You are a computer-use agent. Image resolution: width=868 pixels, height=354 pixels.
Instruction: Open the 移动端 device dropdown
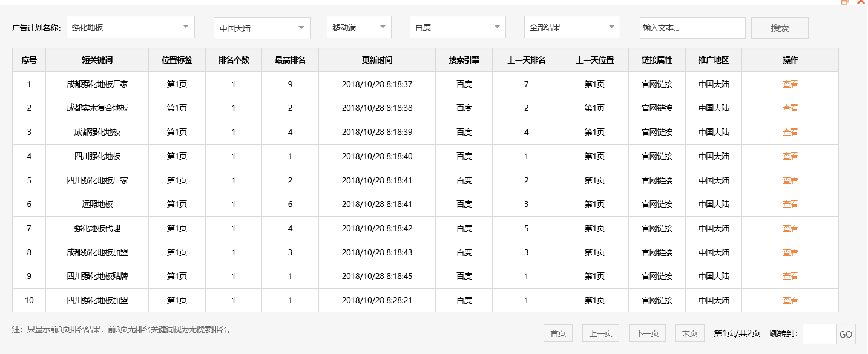point(358,27)
